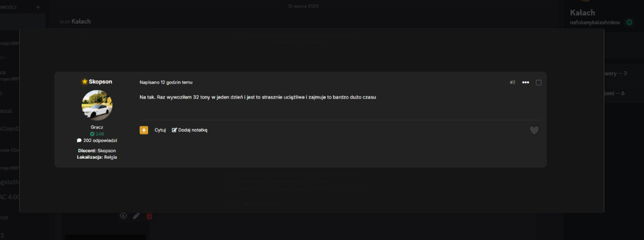The width and height of the screenshot is (644, 240).
Task: Click Napisano 12 godzin temu timestamp
Action: [166, 82]
